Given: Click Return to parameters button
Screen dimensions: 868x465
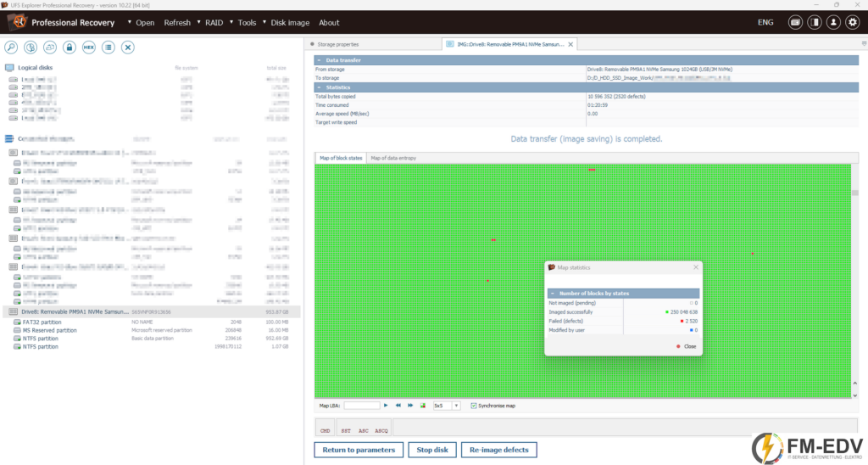Looking at the screenshot, I should [359, 450].
